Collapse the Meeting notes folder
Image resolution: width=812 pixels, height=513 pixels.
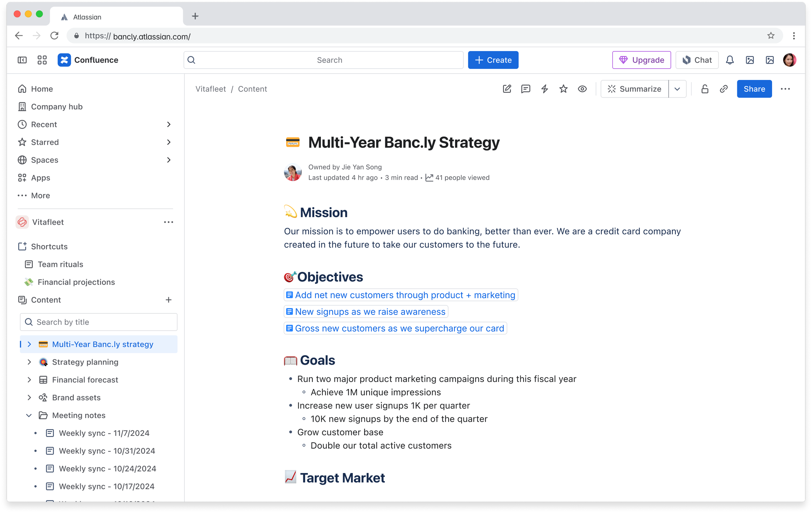[29, 415]
